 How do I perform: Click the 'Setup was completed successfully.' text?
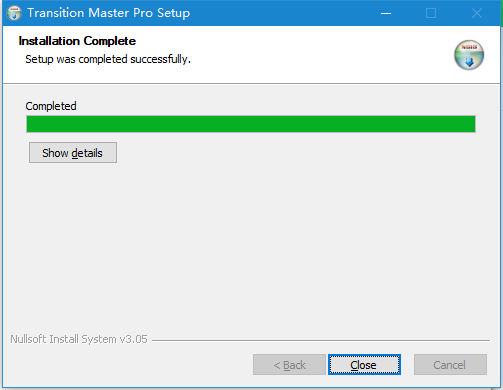(x=108, y=59)
